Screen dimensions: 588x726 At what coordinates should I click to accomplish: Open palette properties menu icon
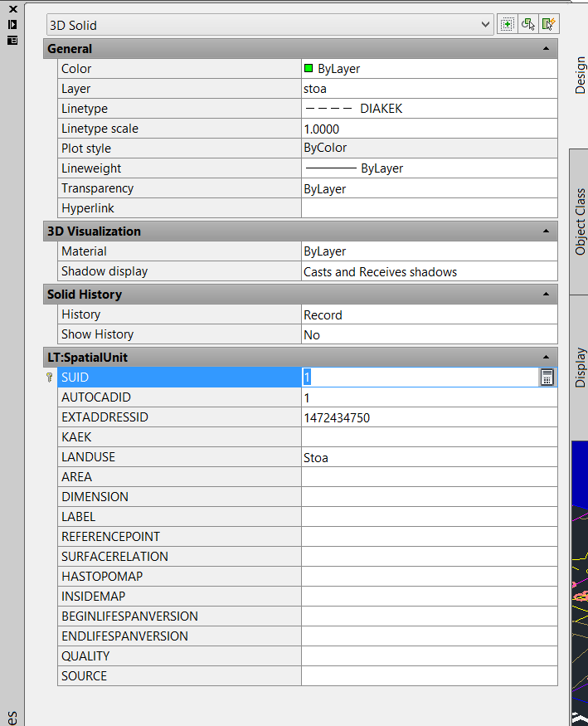(12, 41)
